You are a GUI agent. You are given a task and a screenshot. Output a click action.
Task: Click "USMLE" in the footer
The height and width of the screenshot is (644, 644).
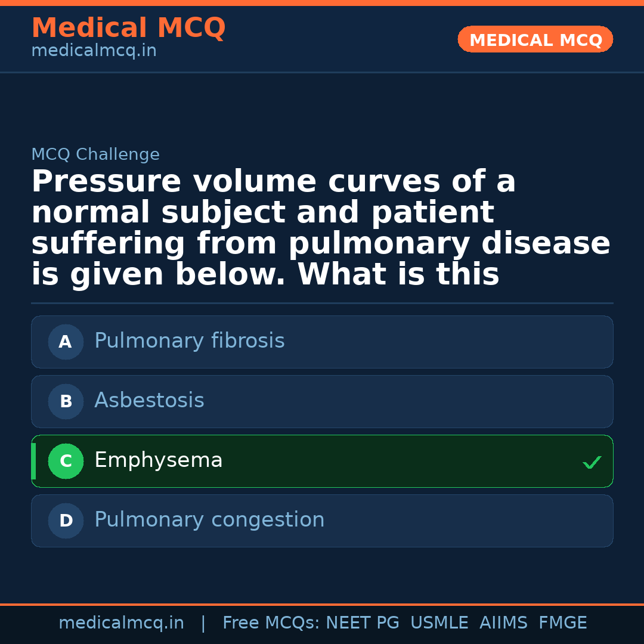pyautogui.click(x=439, y=623)
